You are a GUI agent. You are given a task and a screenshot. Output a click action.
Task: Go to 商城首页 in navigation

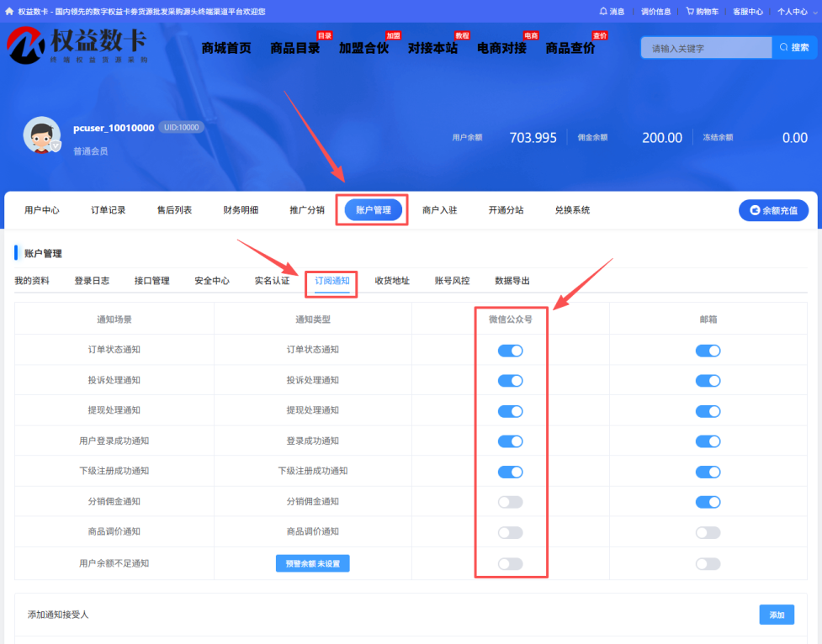[226, 48]
